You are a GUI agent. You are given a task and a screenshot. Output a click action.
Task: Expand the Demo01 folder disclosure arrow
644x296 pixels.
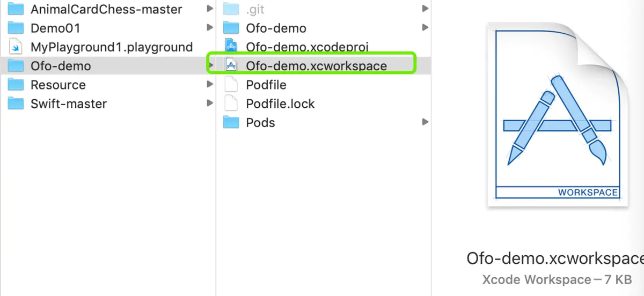[x=210, y=27]
